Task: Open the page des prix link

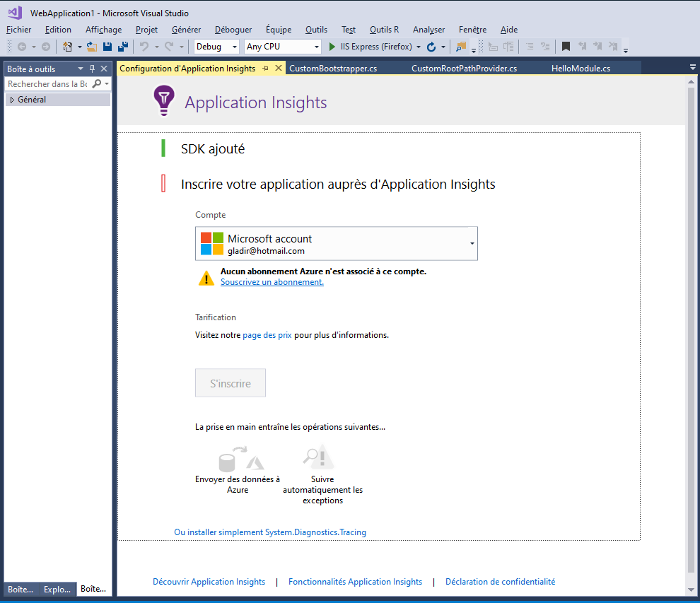Action: [x=267, y=335]
